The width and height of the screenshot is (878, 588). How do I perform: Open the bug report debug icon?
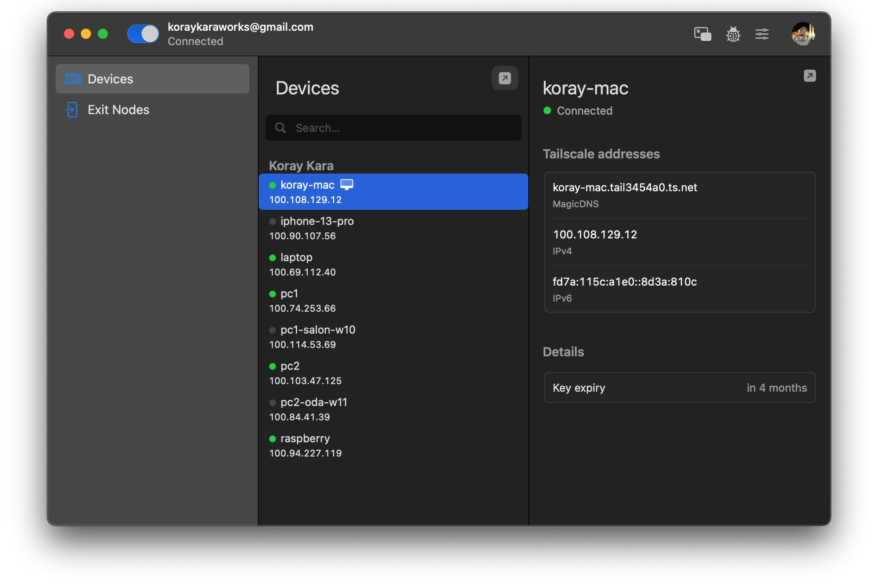click(x=733, y=34)
